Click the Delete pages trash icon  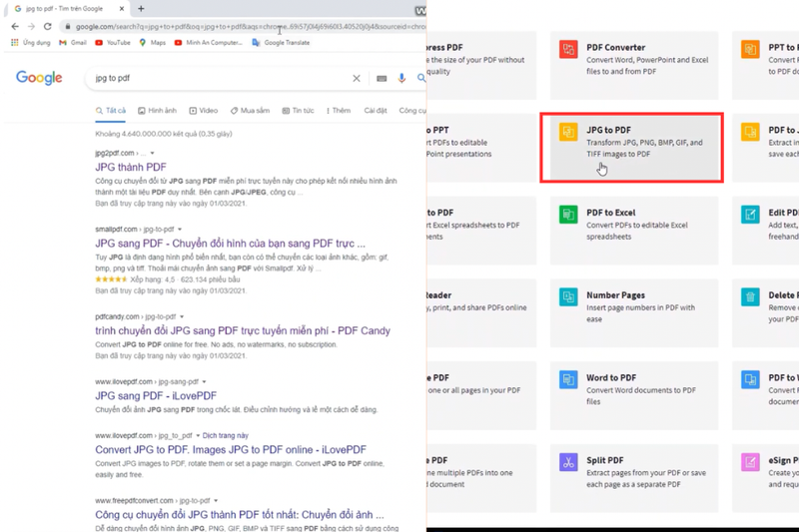(750, 296)
